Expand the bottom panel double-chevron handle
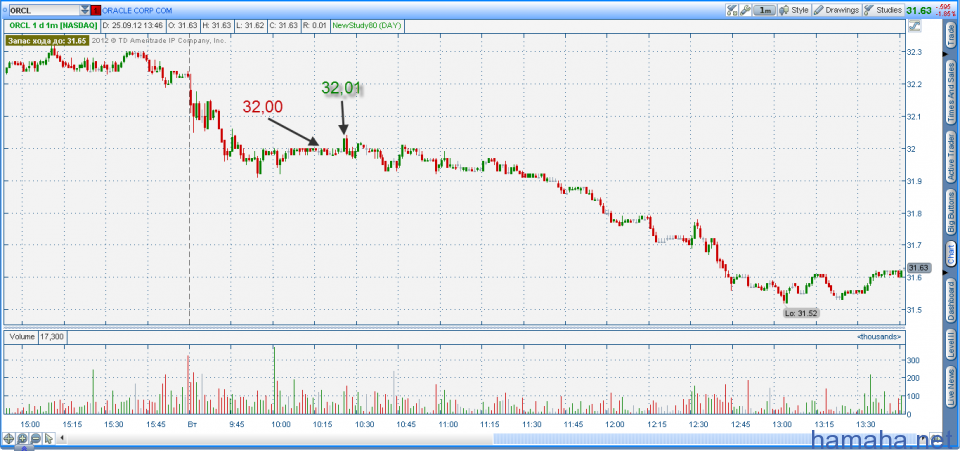 (25, 449)
